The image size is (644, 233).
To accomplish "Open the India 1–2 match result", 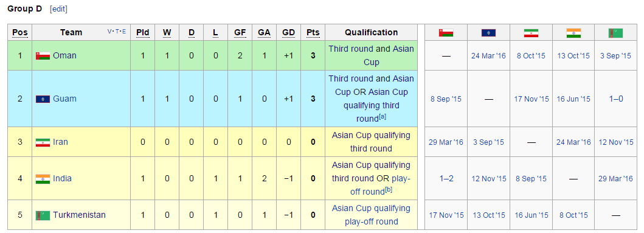I will [446, 179].
